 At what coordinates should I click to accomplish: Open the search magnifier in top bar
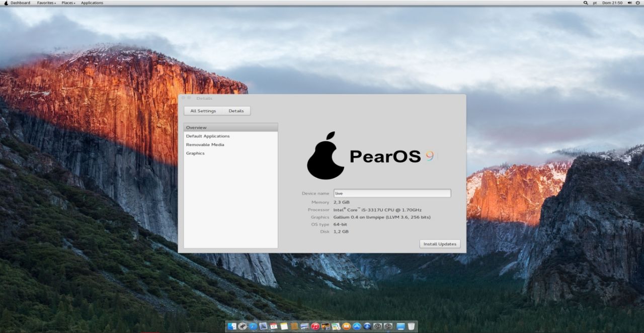(585, 3)
